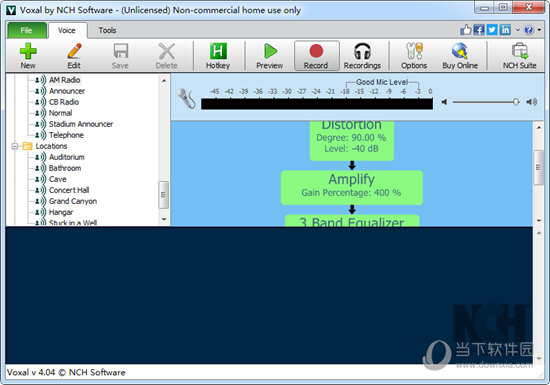Switch to the Voice tab

(x=67, y=31)
